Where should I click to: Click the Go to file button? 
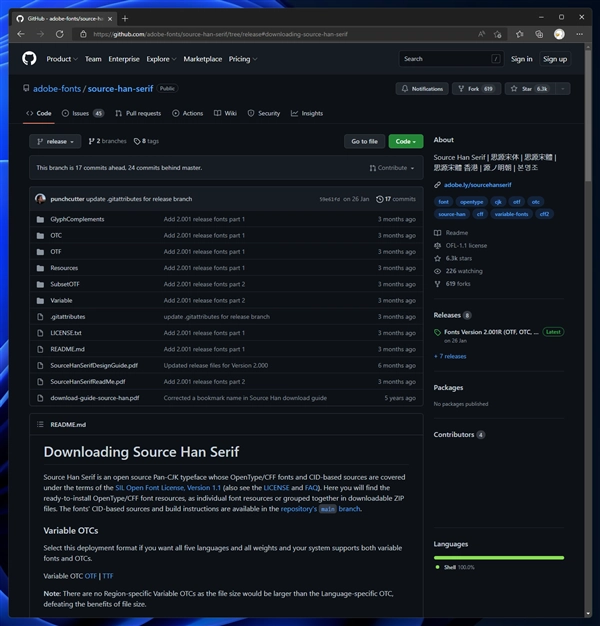tap(364, 141)
